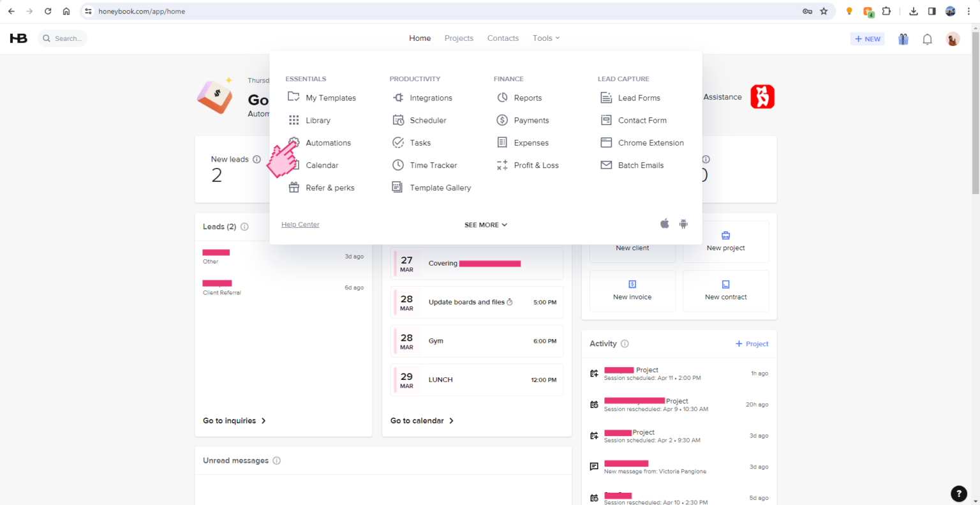Follow the Go to calendar link

422,421
